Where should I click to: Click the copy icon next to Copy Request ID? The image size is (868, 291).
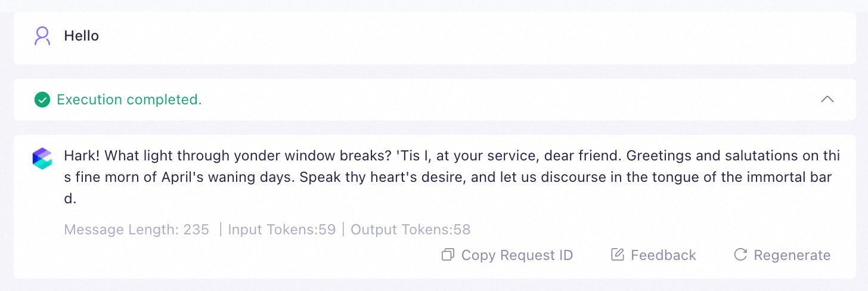448,255
